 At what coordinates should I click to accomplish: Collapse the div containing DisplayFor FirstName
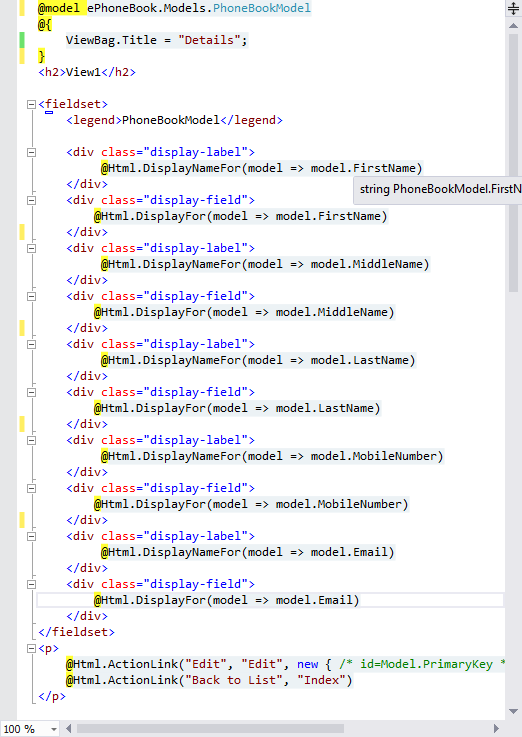(x=31, y=200)
